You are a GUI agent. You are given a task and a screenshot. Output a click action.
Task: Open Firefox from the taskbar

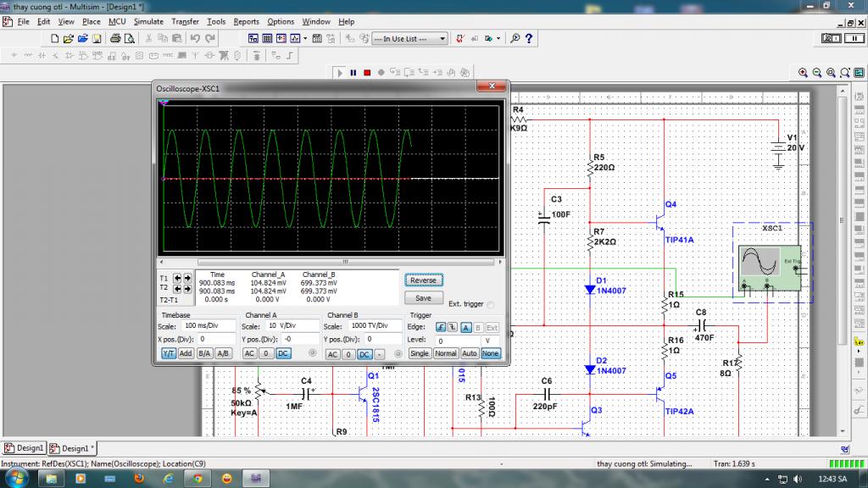[x=139, y=478]
